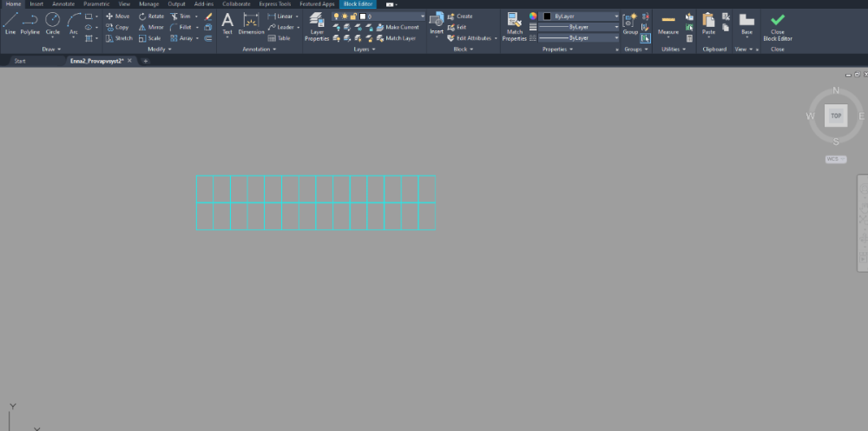Toggle the layer lock icon in layer dropdown
868x431 pixels.
coord(353,17)
